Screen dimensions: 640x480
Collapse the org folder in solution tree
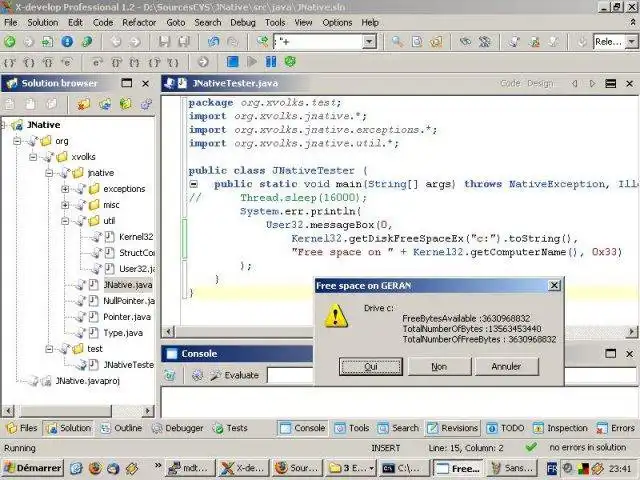coord(17,141)
